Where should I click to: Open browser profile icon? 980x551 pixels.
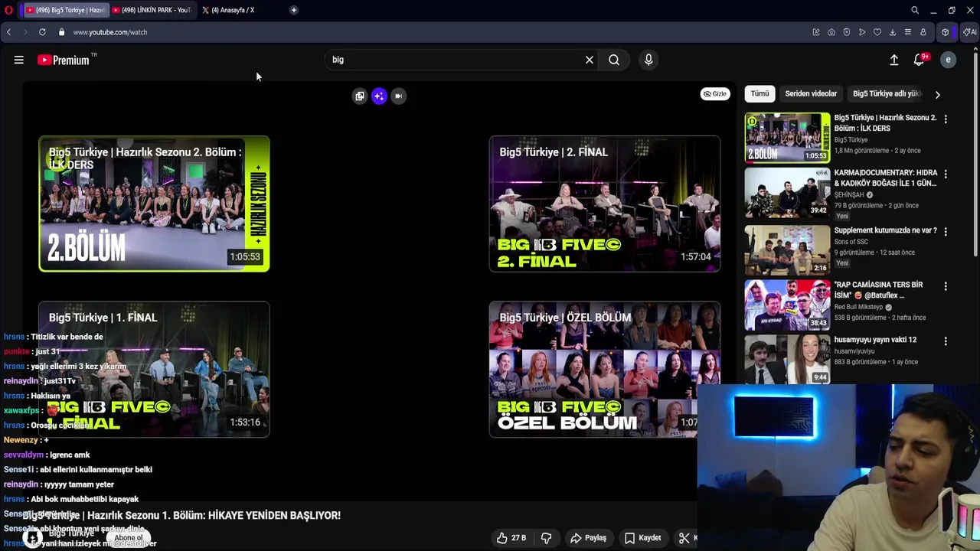pyautogui.click(x=923, y=32)
